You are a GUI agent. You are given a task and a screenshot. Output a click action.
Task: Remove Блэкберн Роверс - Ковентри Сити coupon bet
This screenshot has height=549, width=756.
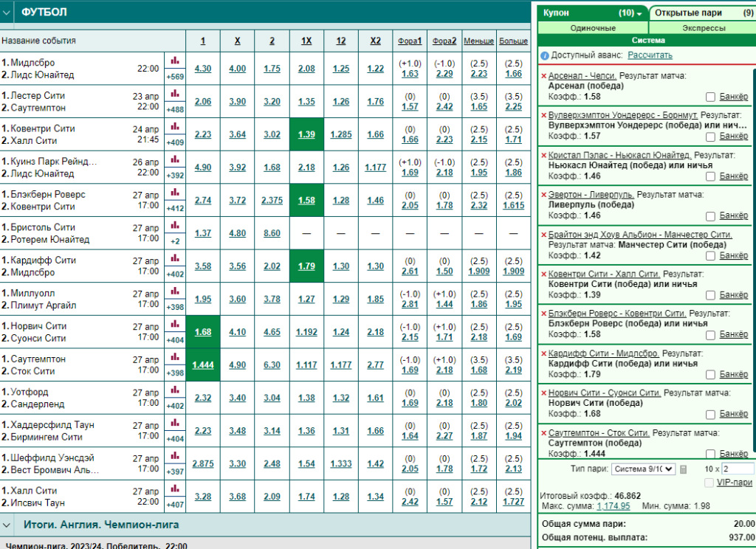click(544, 314)
